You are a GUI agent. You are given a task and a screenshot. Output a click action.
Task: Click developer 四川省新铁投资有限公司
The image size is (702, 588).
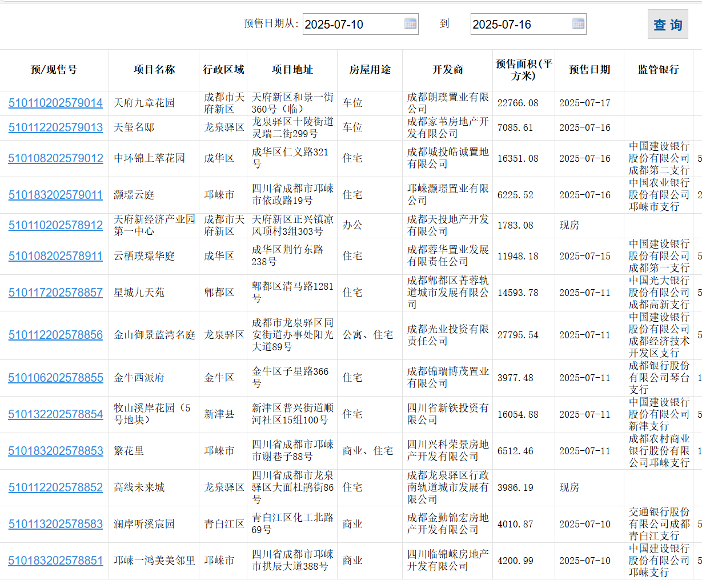point(448,414)
